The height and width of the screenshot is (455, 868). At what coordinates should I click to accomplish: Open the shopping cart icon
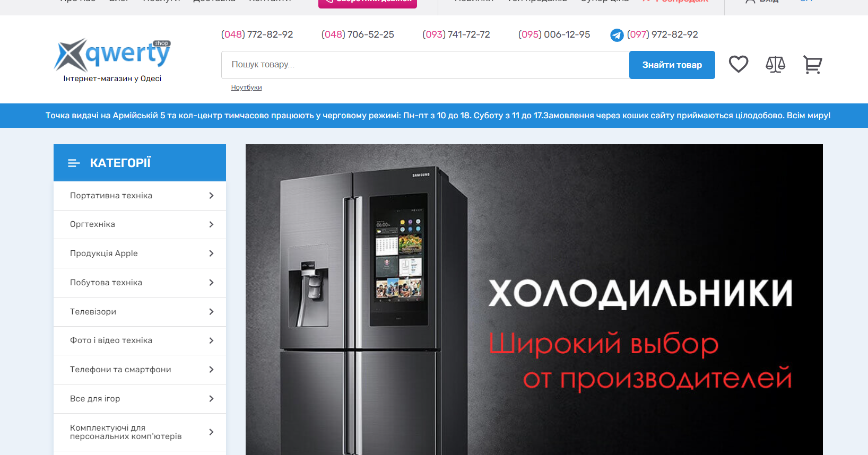(812, 65)
